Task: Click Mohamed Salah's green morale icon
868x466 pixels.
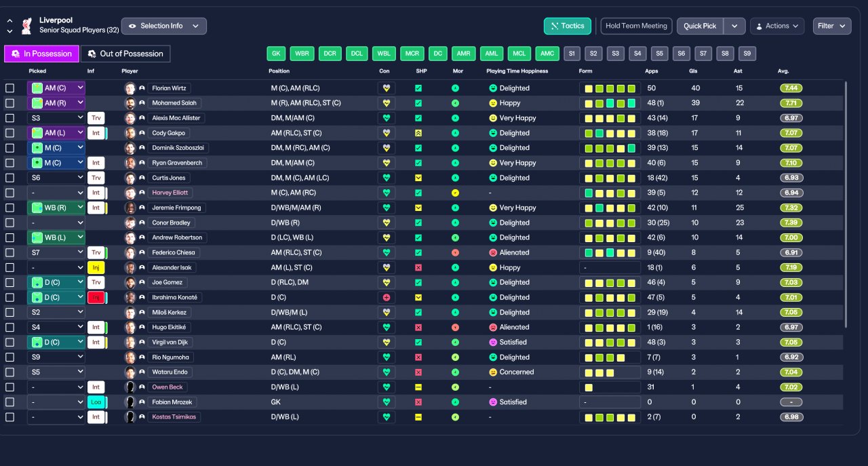Action: coord(455,103)
